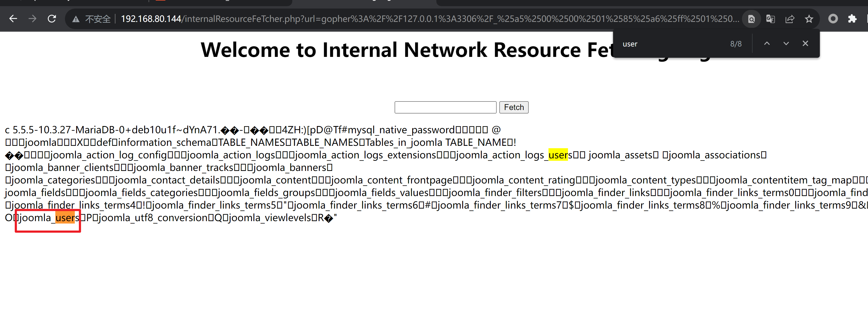Reload the current page
868x313 pixels.
tap(52, 19)
